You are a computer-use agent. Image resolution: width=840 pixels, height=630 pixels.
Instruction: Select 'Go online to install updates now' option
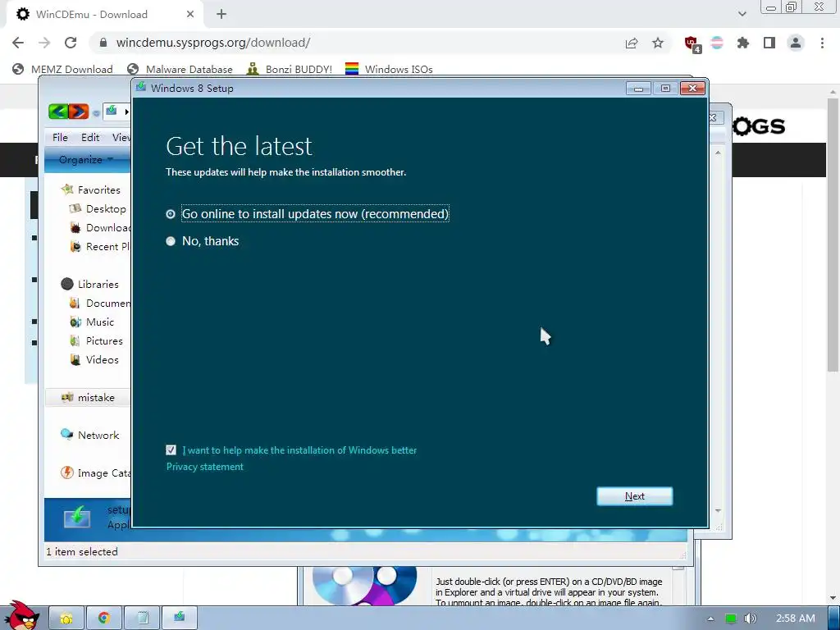(x=171, y=214)
